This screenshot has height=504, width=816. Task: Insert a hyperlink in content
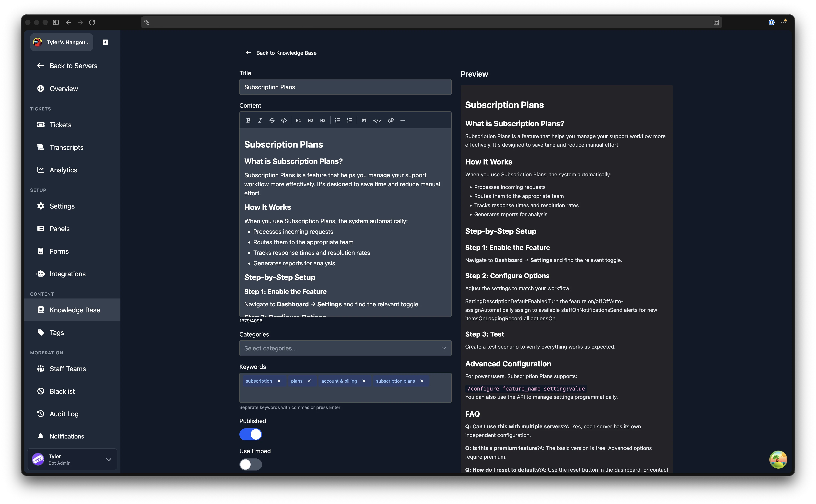pos(391,120)
